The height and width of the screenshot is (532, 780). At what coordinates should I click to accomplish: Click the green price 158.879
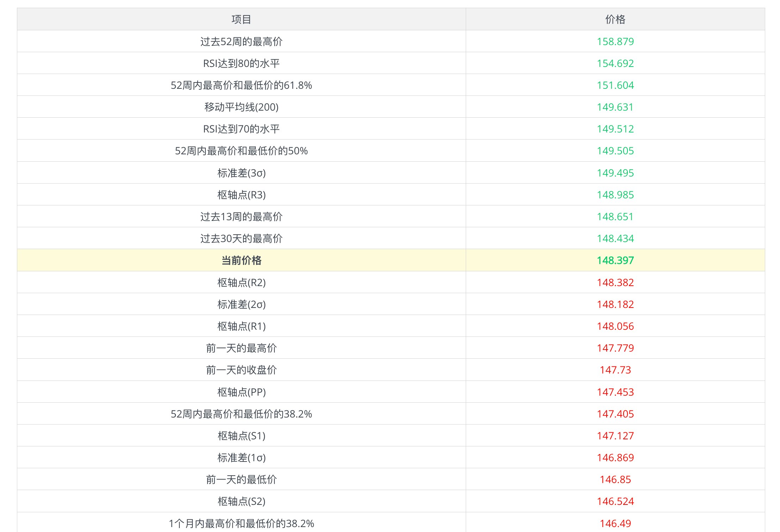[615, 41]
